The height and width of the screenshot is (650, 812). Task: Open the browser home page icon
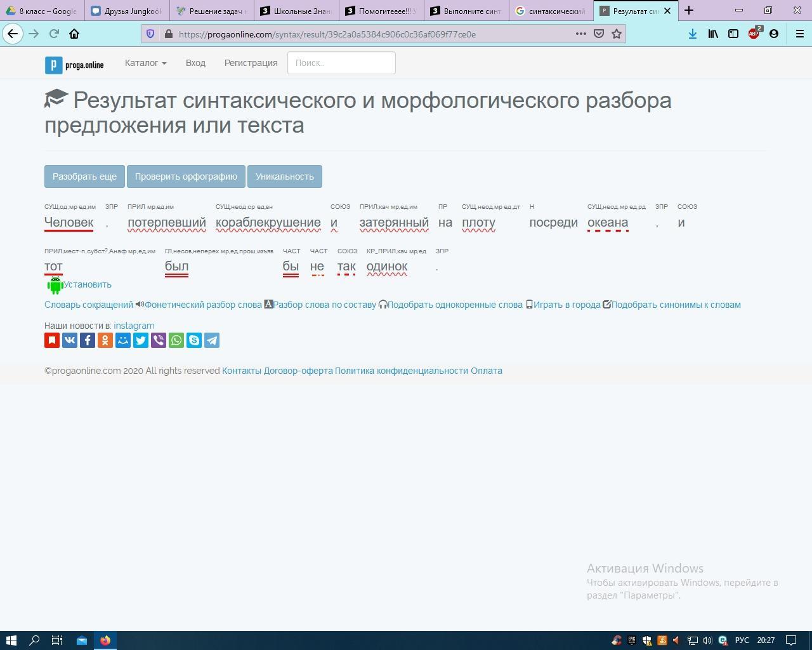point(74,34)
